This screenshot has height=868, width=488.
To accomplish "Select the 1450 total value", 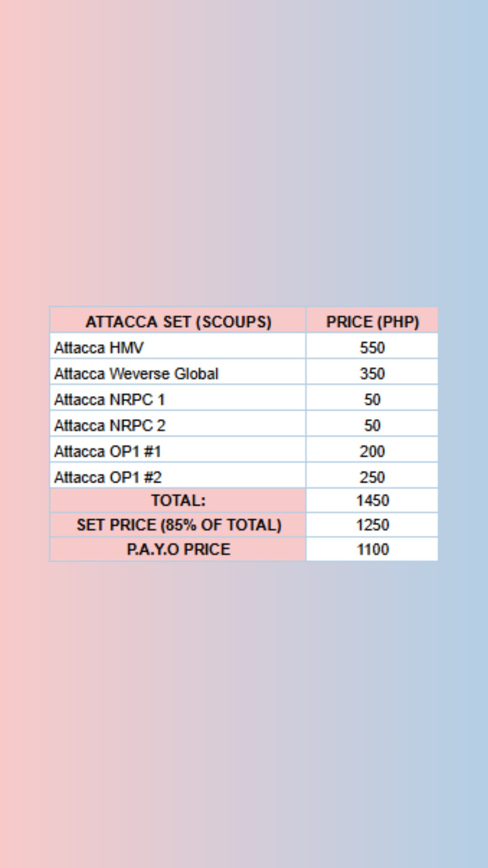I will (372, 500).
